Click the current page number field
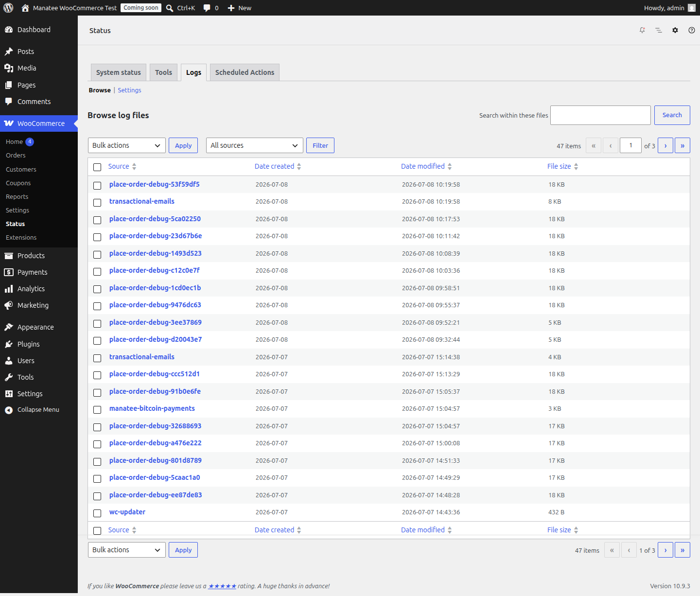This screenshot has height=596, width=700. pos(630,145)
